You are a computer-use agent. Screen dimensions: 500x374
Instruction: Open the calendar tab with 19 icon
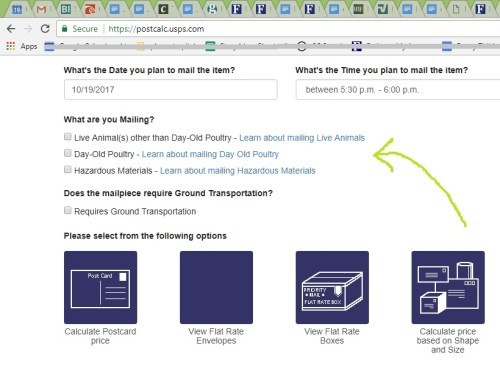tap(17, 9)
